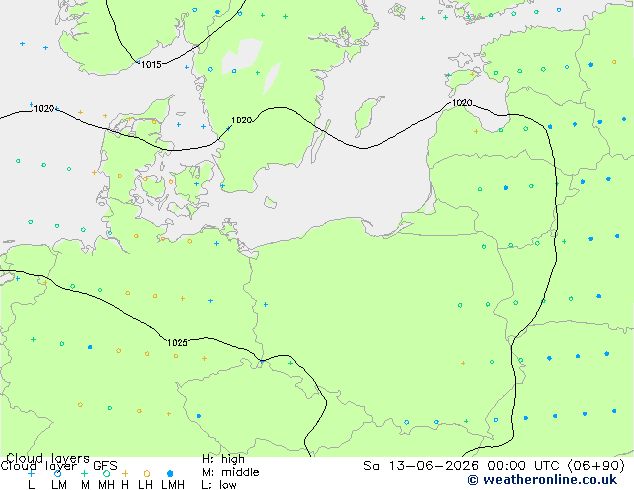Select the 1020 isobar label over Sweden
Viewport: 634px width, 490px height.
[241, 120]
